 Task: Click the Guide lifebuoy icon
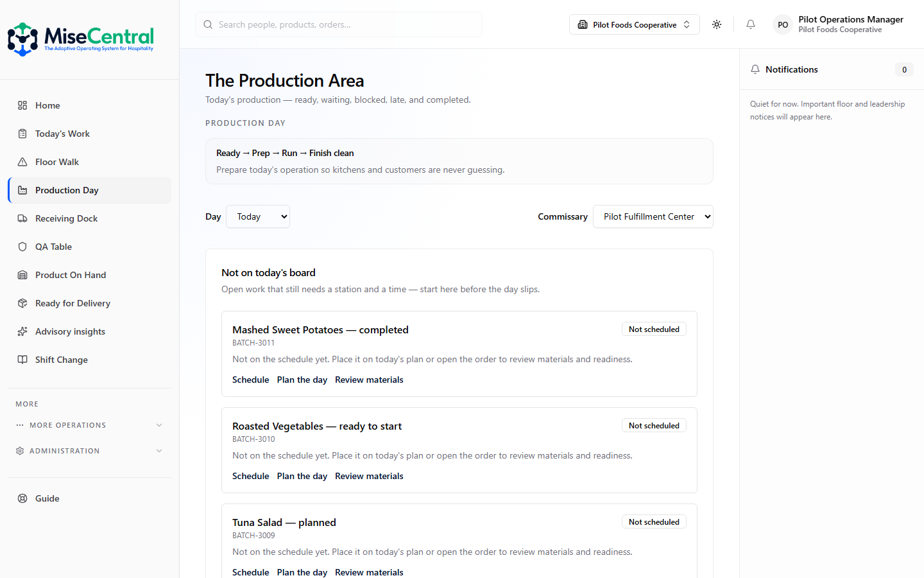tap(22, 498)
